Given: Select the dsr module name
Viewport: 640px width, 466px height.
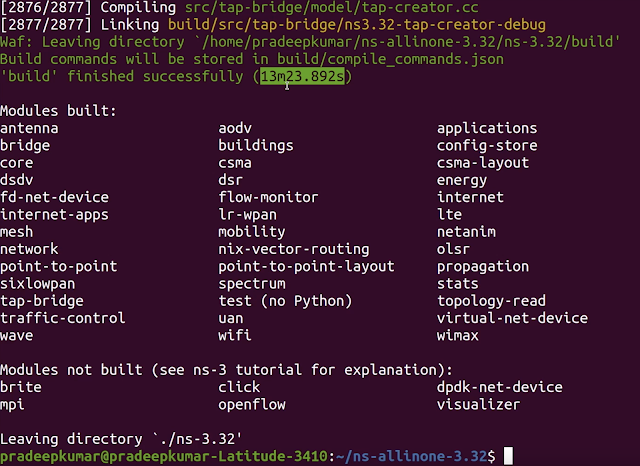Looking at the screenshot, I should pyautogui.click(x=231, y=180).
